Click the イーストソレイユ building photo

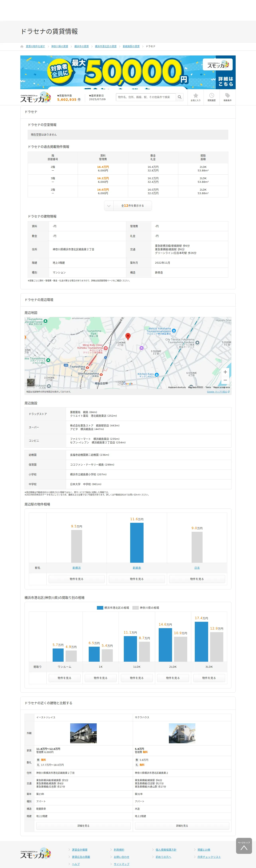pos(84,733)
